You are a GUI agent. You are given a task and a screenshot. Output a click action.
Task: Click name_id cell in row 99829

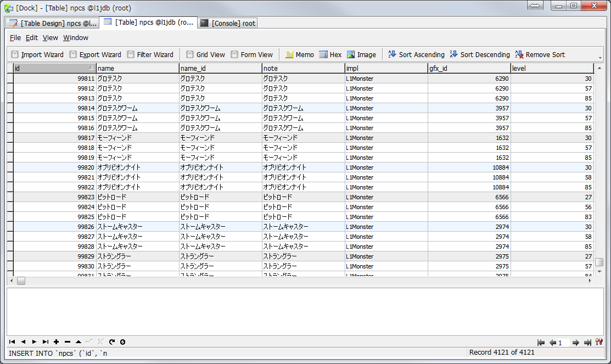(221, 256)
